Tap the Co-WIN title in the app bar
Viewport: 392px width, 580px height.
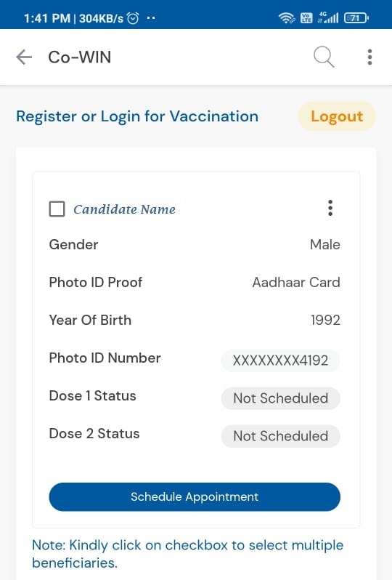tap(79, 57)
